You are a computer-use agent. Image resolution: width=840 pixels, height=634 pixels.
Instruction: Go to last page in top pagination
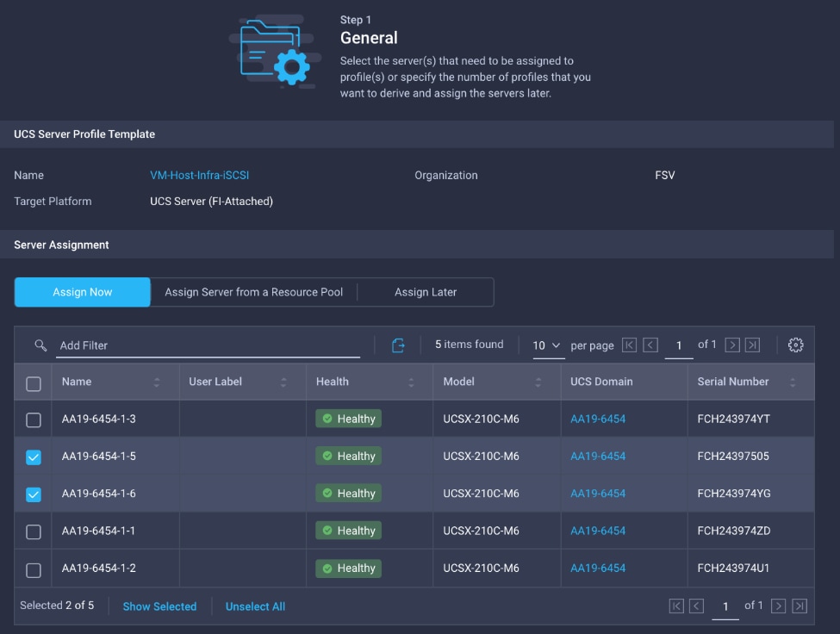click(x=753, y=345)
